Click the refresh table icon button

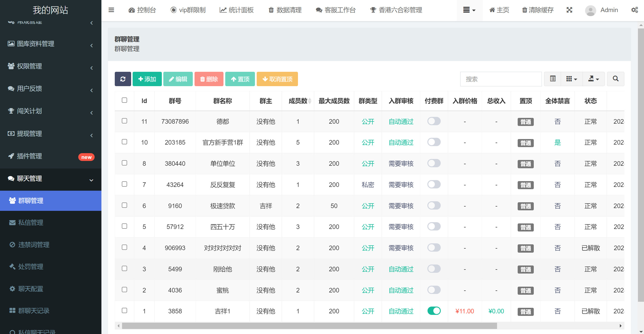pos(123,79)
